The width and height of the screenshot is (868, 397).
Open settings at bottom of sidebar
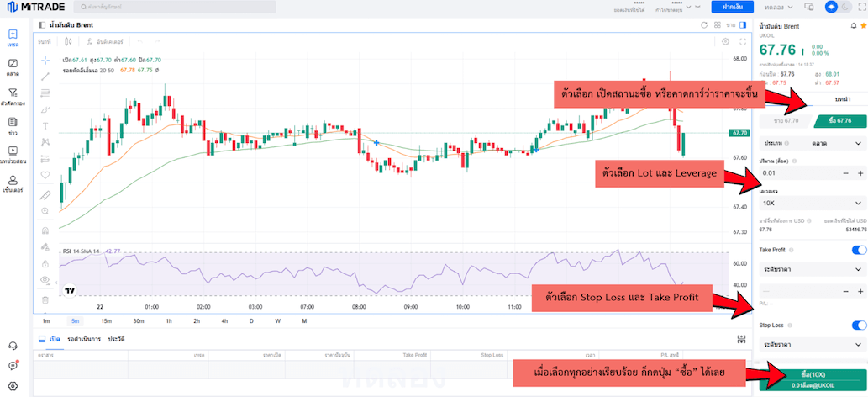(x=13, y=386)
